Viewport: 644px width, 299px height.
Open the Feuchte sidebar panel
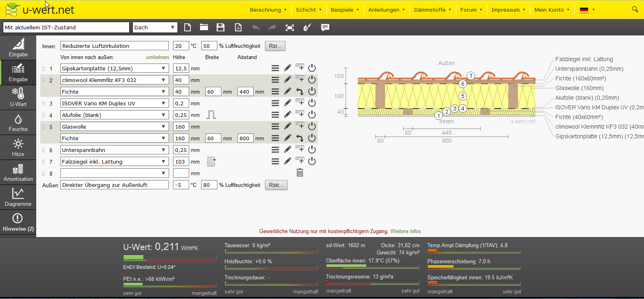click(18, 123)
